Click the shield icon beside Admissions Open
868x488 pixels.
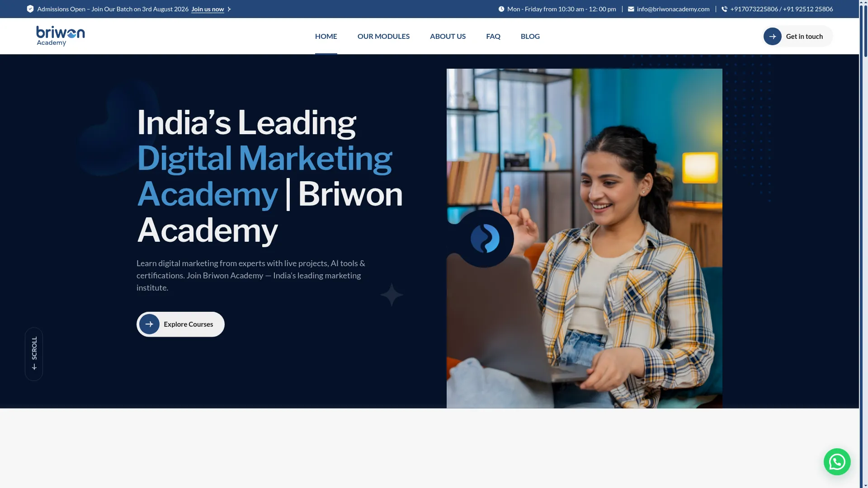pos(30,9)
